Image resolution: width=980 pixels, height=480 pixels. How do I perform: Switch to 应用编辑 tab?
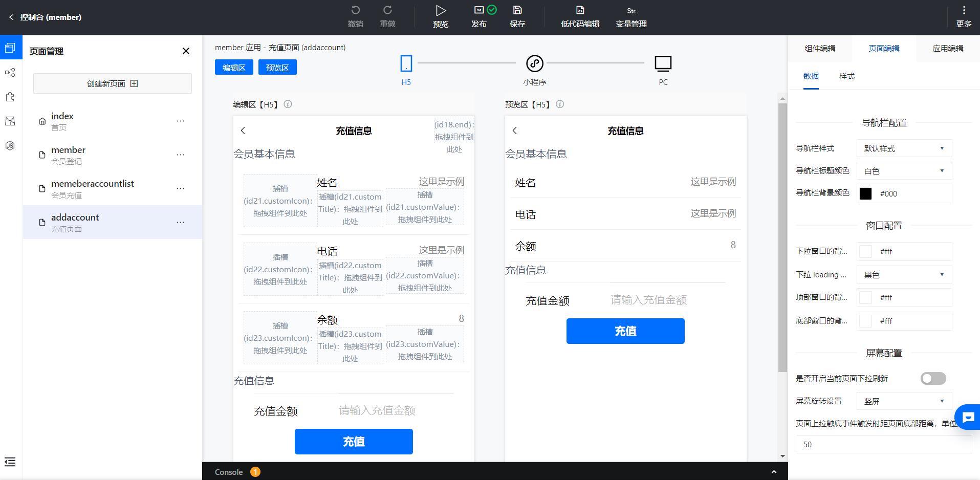[948, 48]
